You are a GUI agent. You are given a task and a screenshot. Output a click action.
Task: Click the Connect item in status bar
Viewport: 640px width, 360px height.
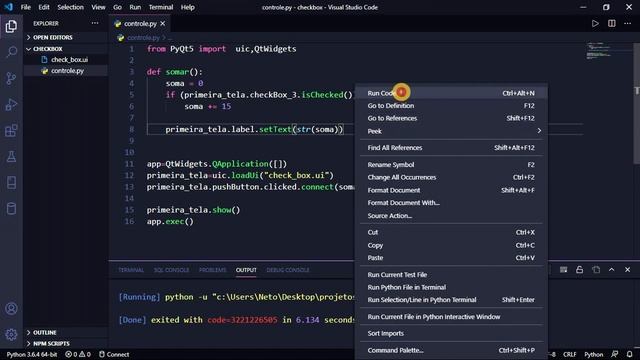pyautogui.click(x=114, y=354)
